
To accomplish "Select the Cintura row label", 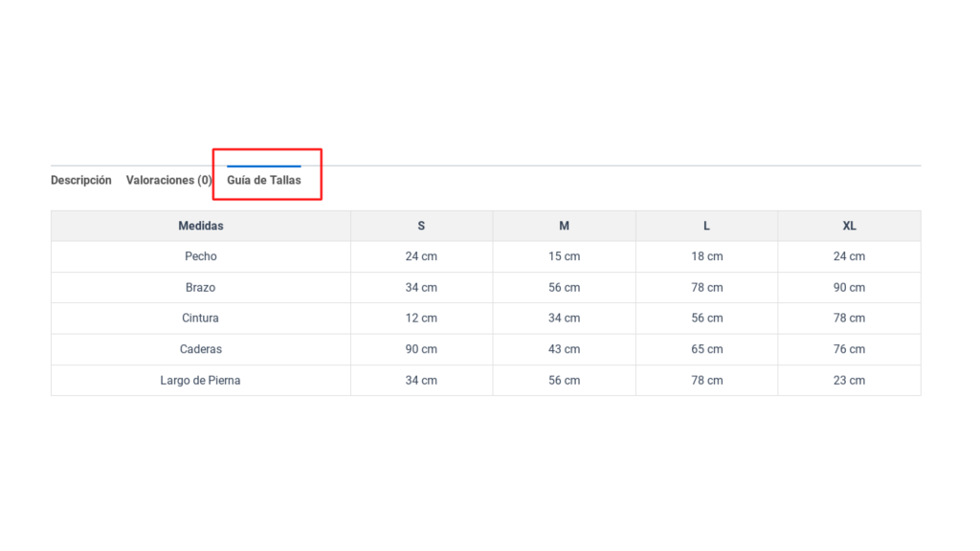I will coord(201,319).
